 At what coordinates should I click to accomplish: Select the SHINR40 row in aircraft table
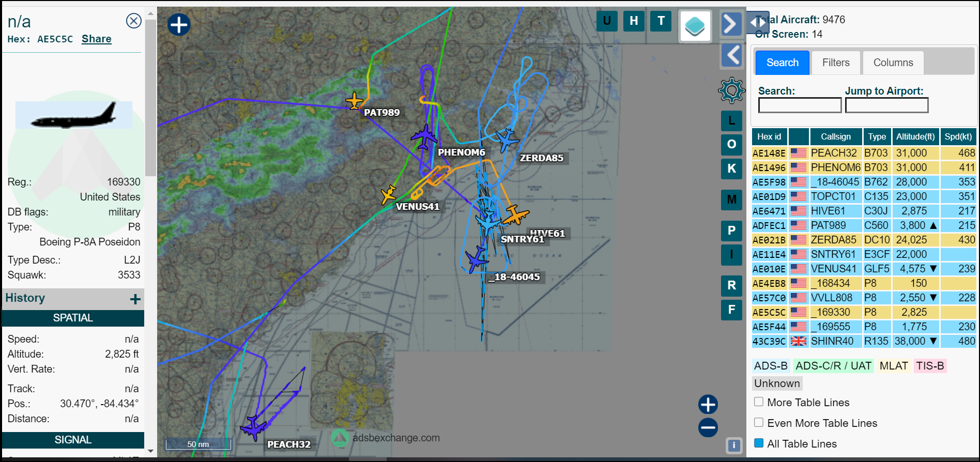pos(864,341)
